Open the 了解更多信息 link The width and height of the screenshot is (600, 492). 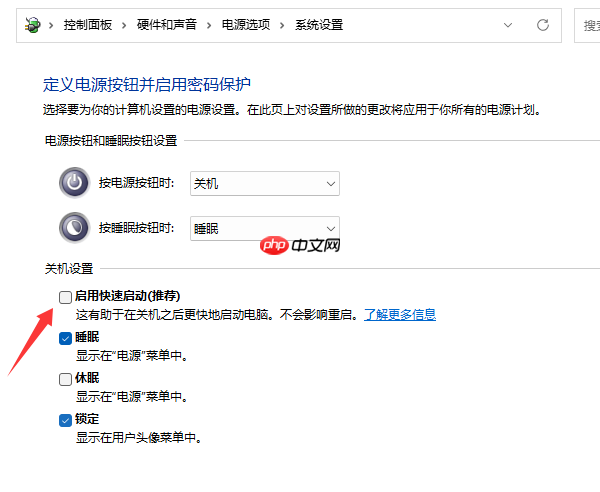[x=400, y=314]
